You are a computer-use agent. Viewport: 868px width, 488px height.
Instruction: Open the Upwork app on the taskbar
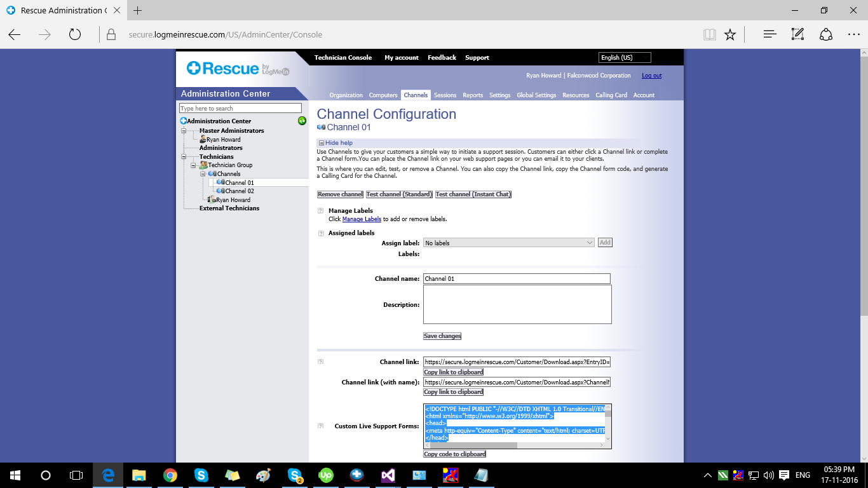pos(326,475)
